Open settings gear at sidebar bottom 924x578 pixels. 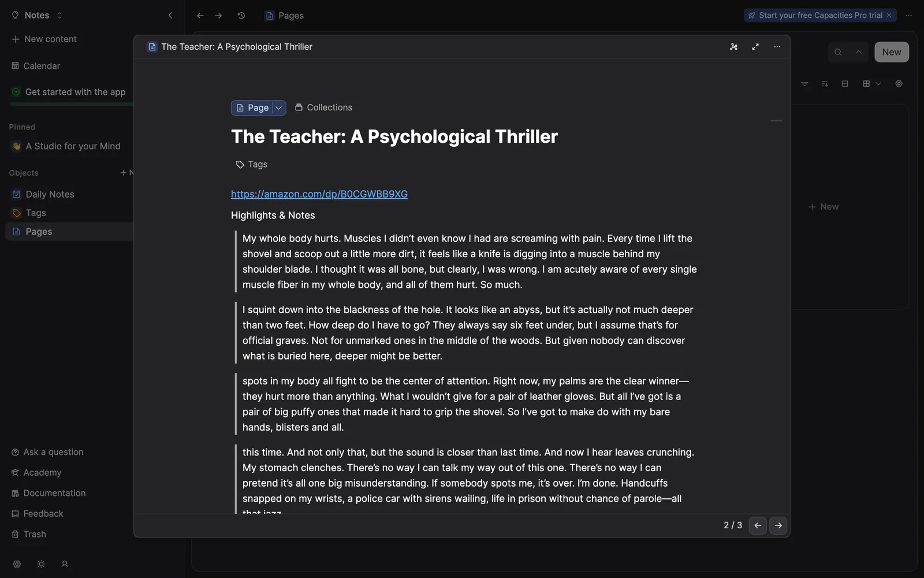click(x=17, y=564)
